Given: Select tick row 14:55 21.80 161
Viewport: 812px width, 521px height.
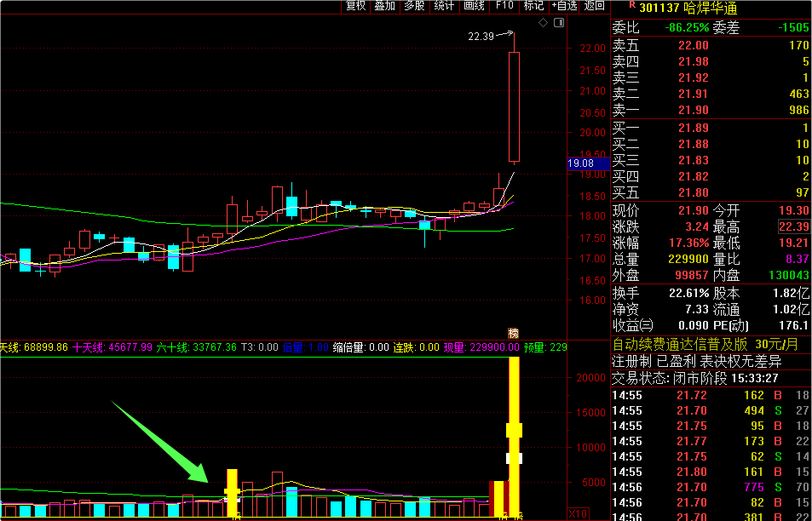Looking at the screenshot, I should point(711,472).
